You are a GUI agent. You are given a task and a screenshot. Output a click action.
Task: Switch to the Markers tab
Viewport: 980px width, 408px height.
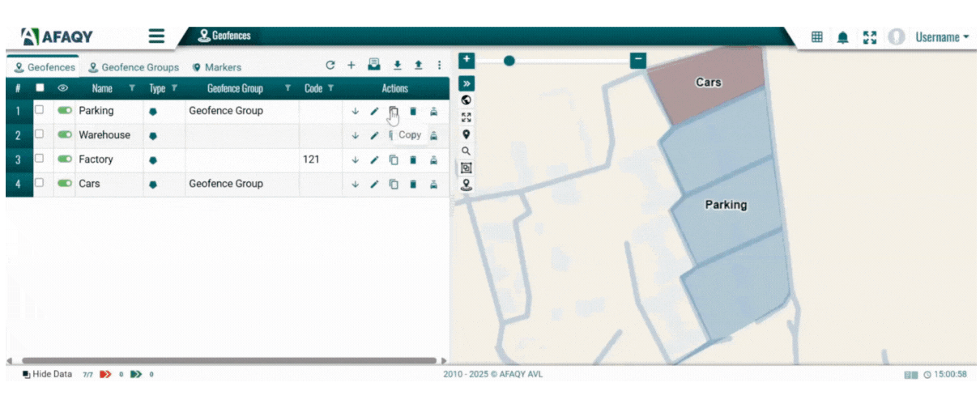(216, 67)
